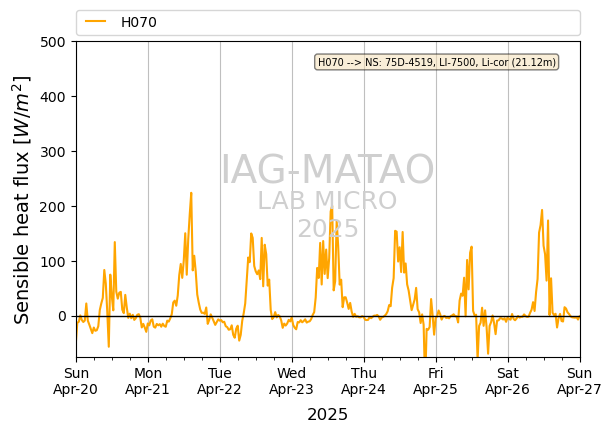Click the Wed Apr-23 date label
Screen dimensions: 612x433
pos(292,381)
